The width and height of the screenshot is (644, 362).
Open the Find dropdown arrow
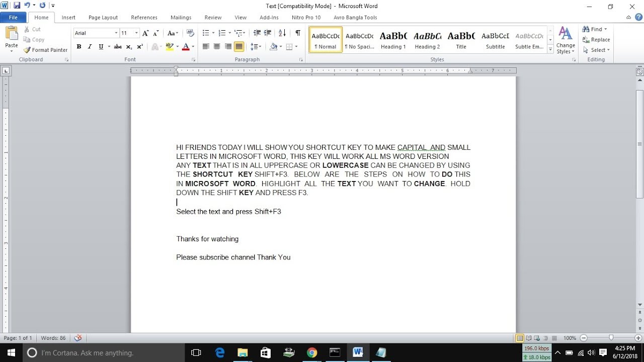pyautogui.click(x=606, y=29)
